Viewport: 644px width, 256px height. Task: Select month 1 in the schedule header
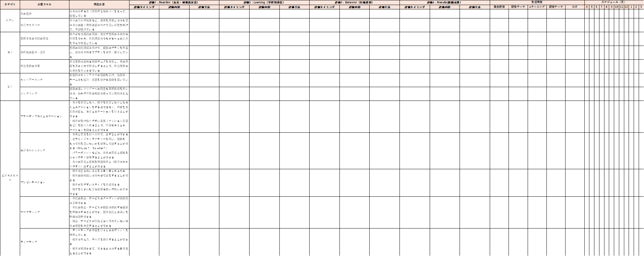pos(631,7)
